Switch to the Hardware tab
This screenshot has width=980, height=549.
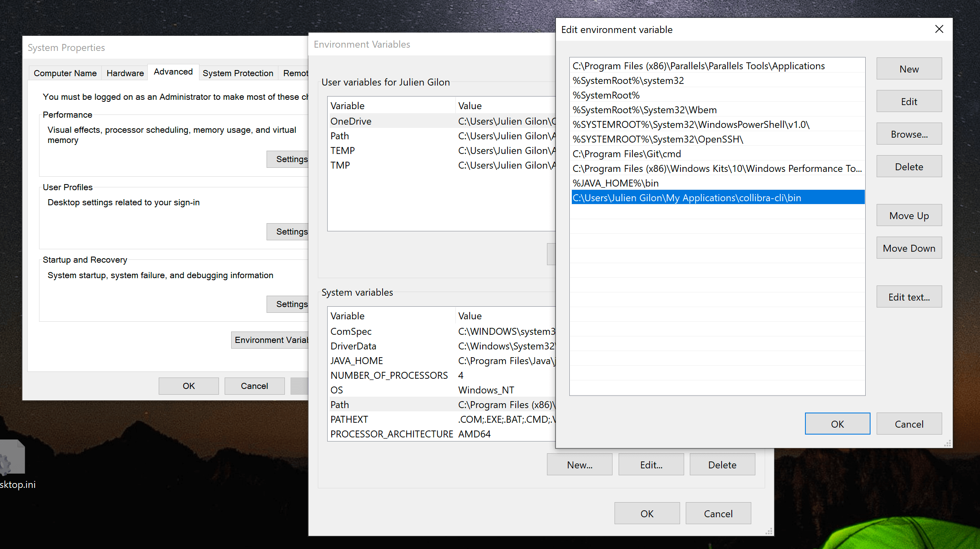(x=125, y=73)
